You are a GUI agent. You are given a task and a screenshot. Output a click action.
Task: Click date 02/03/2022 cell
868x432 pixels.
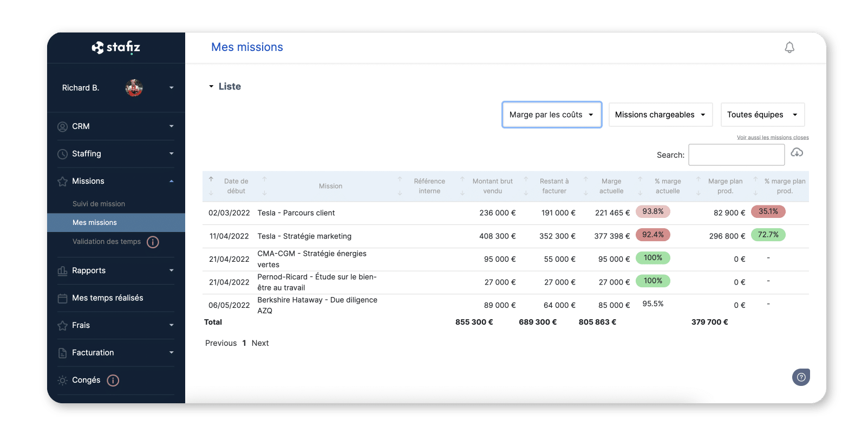(229, 213)
